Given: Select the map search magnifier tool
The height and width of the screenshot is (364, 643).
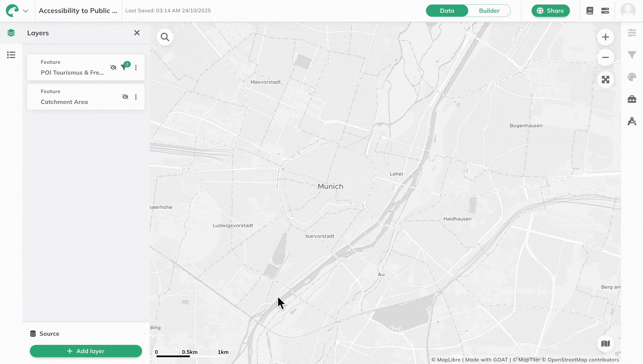Looking at the screenshot, I should pyautogui.click(x=165, y=37).
